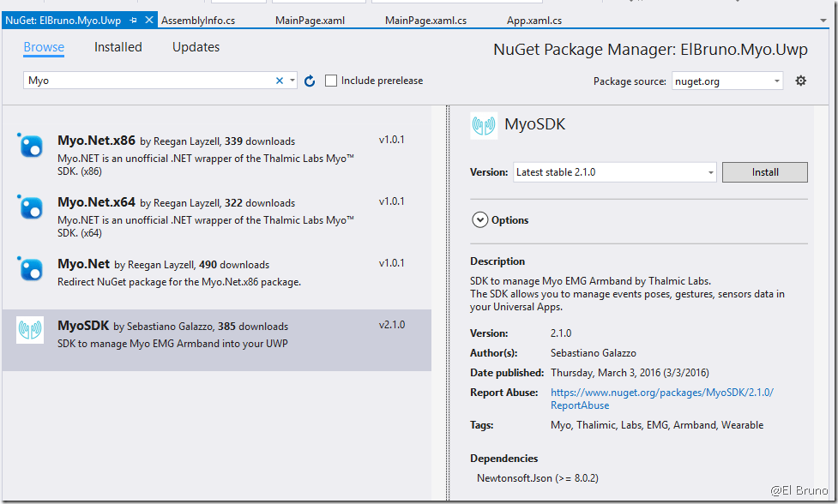This screenshot has width=838, height=504.
Task: Expand the Options section
Action: coord(479,220)
